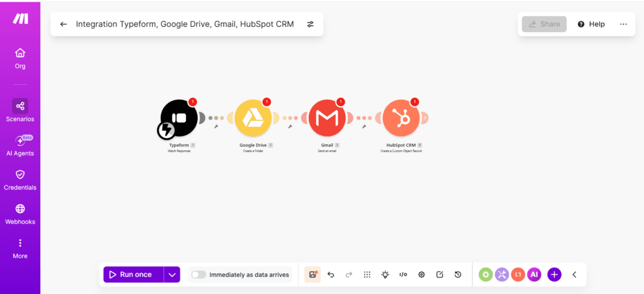The width and height of the screenshot is (644, 294).
Task: Click 'Create a Custom Object Record' subtitle
Action: pyautogui.click(x=401, y=151)
